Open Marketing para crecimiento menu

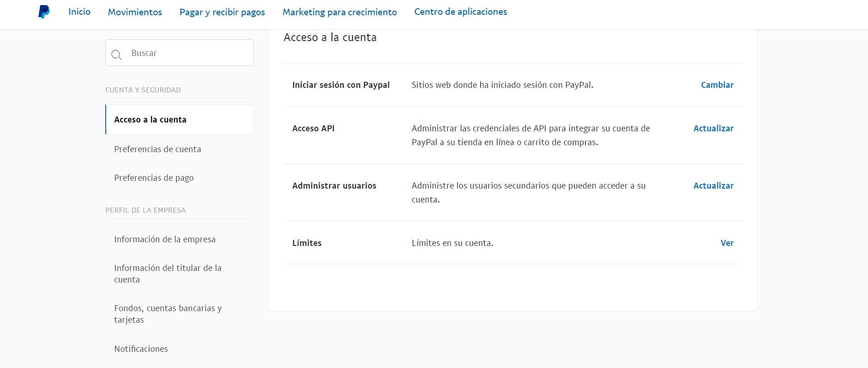(340, 12)
